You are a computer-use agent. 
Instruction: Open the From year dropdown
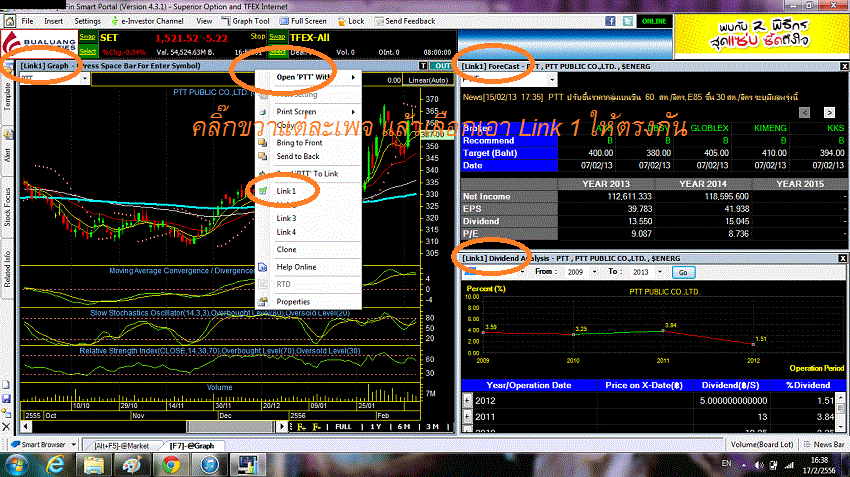click(594, 272)
